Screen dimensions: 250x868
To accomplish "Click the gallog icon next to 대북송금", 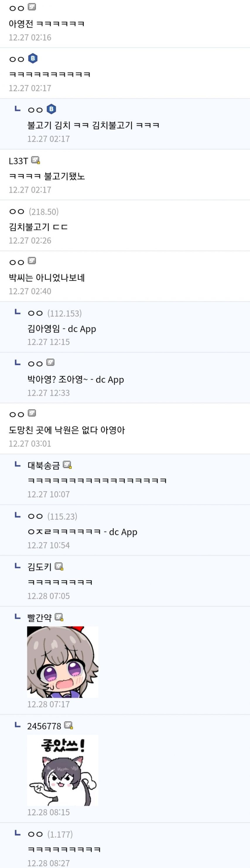I will 67,465.
